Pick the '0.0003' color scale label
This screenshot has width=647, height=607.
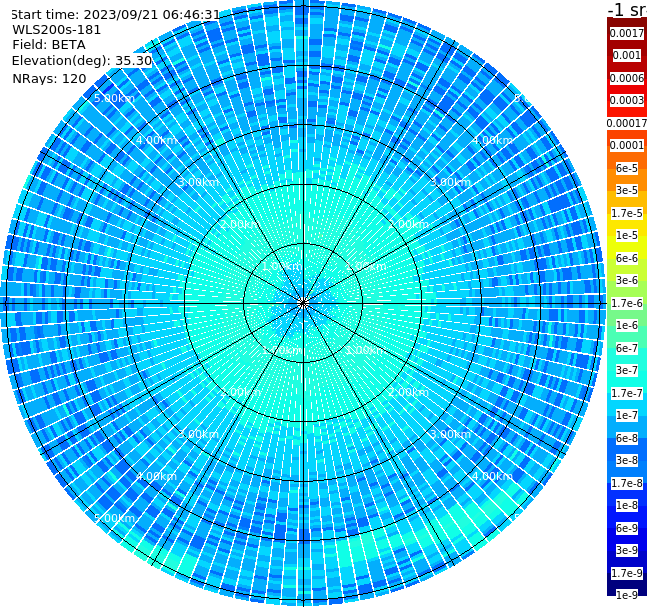point(627,101)
